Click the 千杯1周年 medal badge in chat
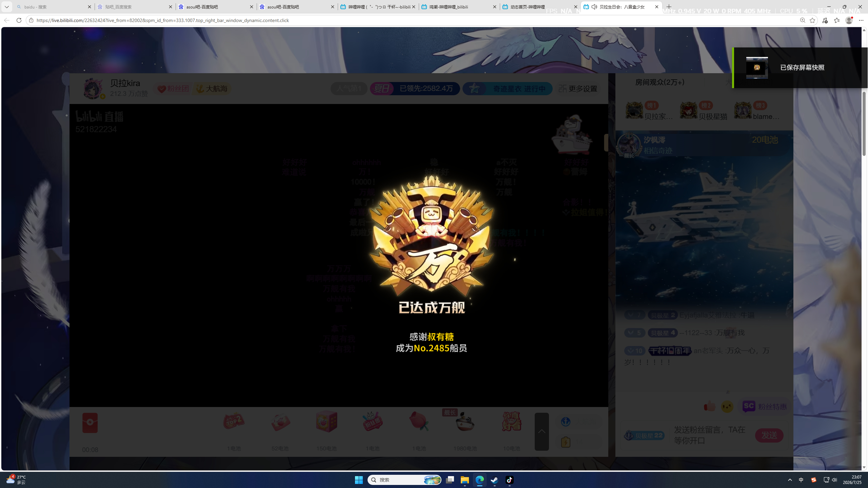 pos(670,351)
